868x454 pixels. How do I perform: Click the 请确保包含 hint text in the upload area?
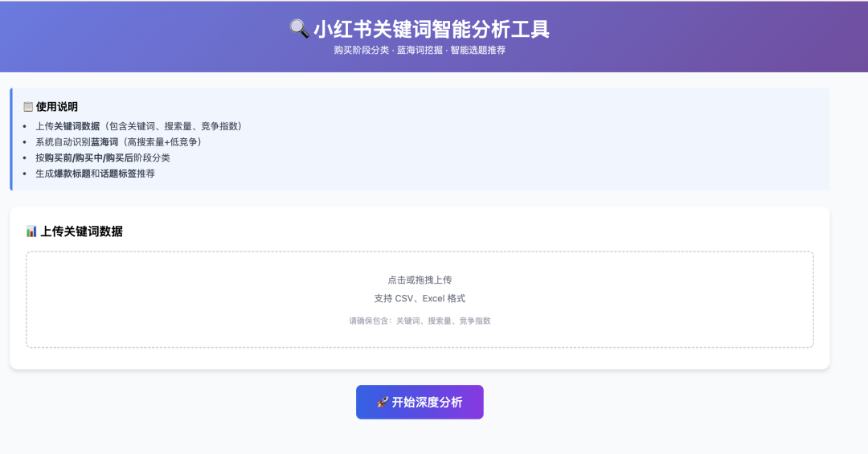click(420, 321)
